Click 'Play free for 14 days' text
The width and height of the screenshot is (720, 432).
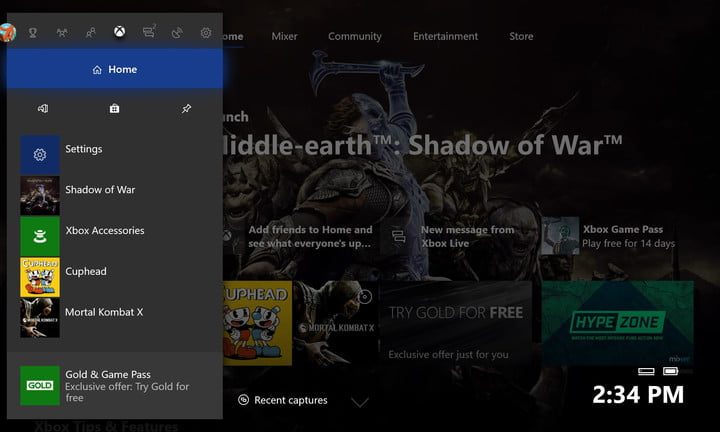click(x=629, y=243)
